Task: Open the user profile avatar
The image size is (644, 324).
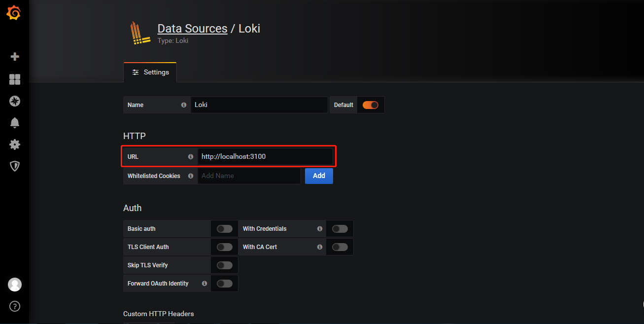Action: click(15, 285)
